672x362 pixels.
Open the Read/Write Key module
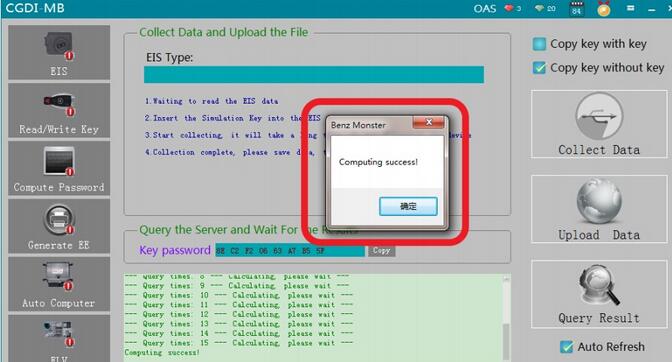click(x=59, y=110)
